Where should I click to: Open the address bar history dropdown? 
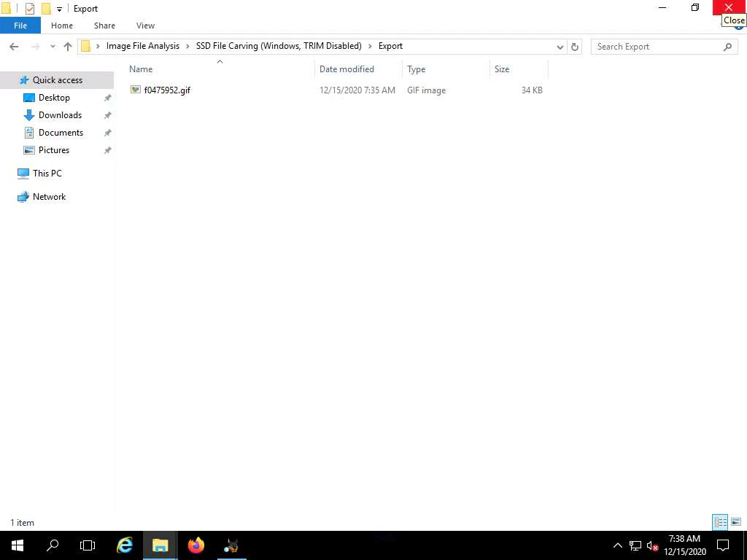tap(560, 47)
